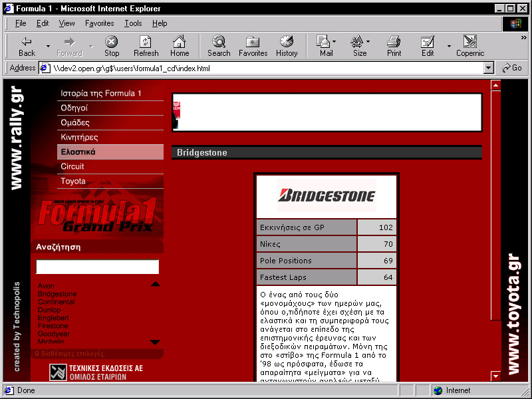Click the page vertical scrollbar thumb
The image size is (532, 399).
point(495,205)
